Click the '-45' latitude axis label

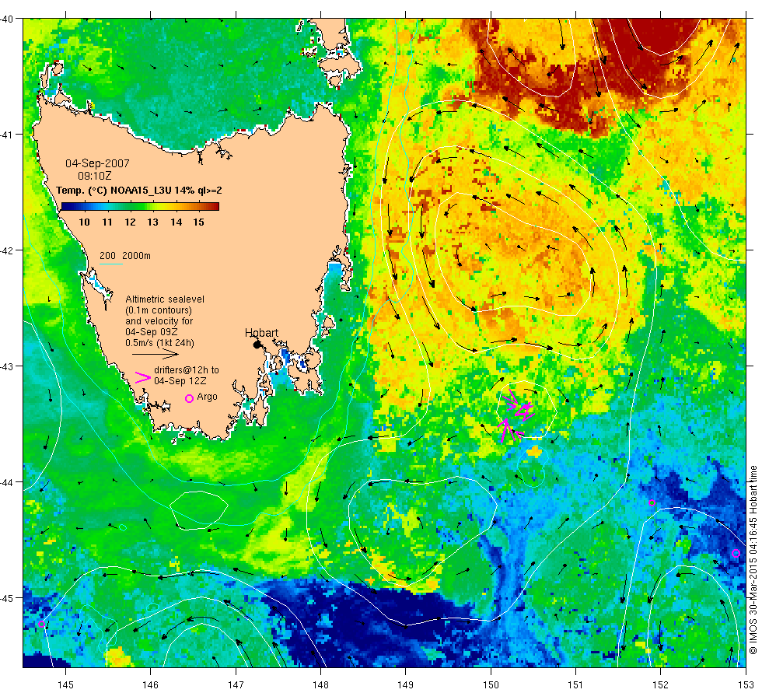(x=7, y=598)
